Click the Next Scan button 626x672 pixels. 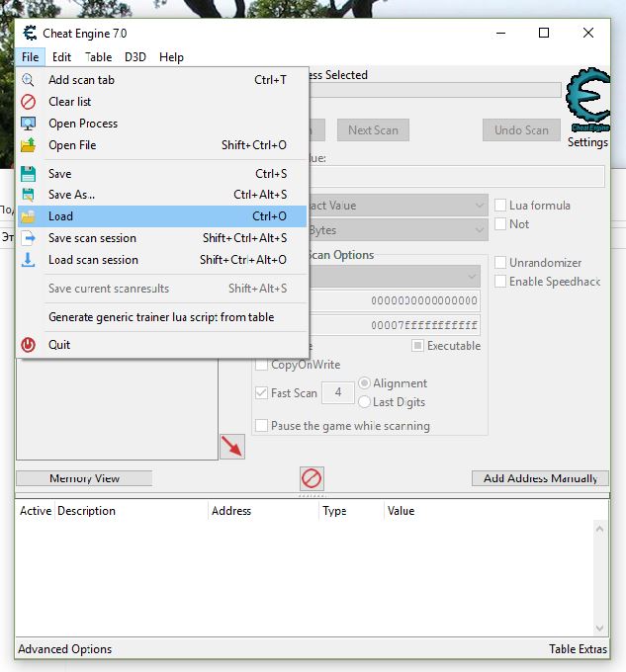(373, 129)
